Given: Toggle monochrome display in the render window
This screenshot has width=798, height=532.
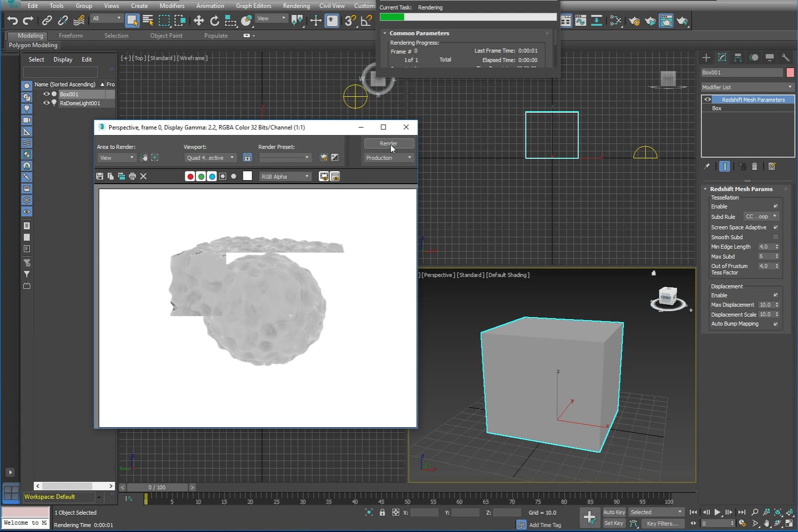Looking at the screenshot, I should pyautogui.click(x=233, y=176).
